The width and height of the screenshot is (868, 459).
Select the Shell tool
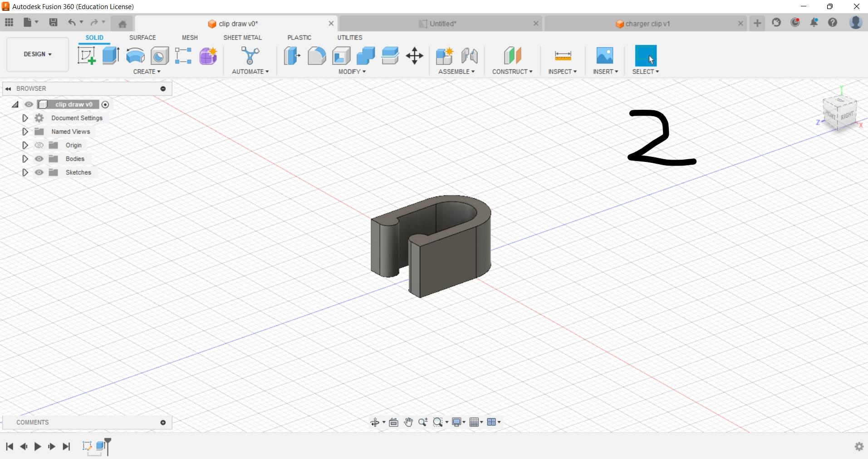(x=341, y=56)
